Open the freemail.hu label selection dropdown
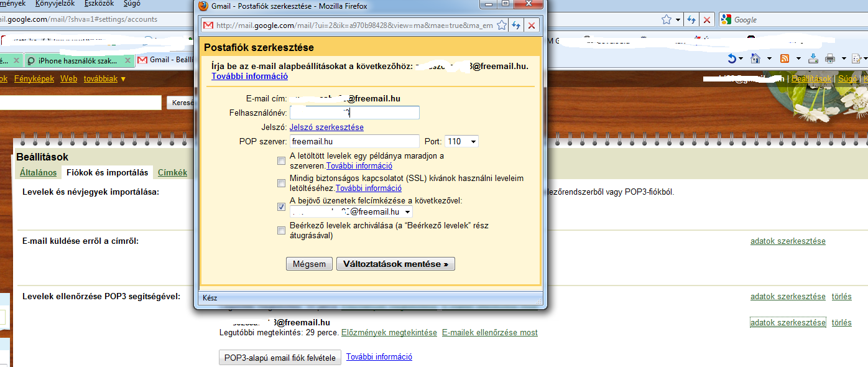This screenshot has width=868, height=367. [x=351, y=211]
